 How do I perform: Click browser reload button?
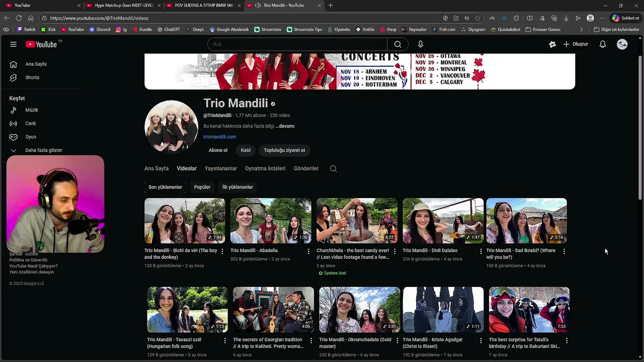[19, 18]
